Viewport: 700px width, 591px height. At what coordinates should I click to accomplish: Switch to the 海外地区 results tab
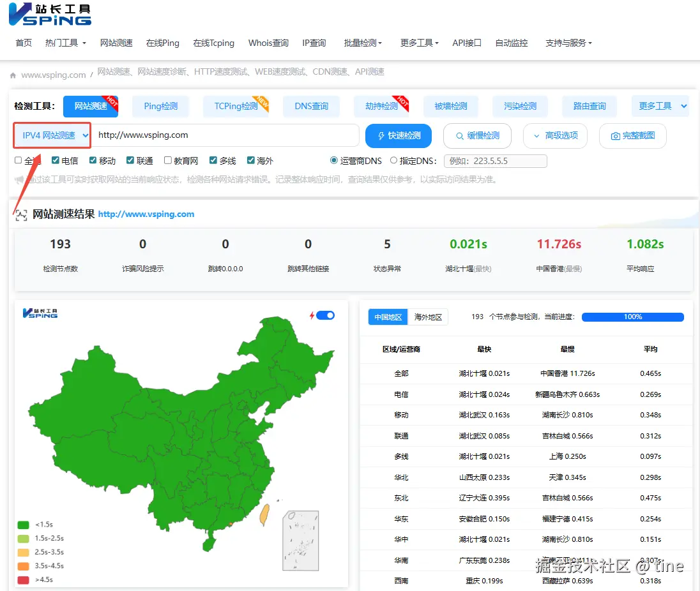(x=428, y=317)
